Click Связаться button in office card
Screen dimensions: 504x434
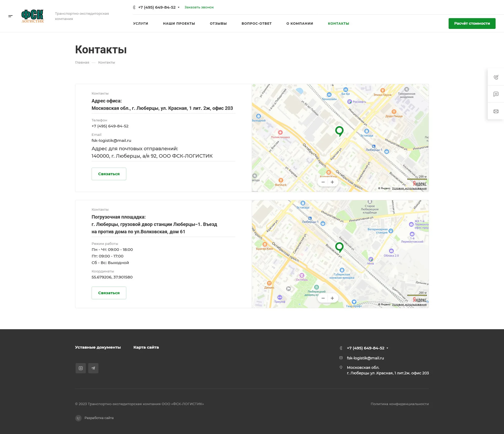point(109,174)
